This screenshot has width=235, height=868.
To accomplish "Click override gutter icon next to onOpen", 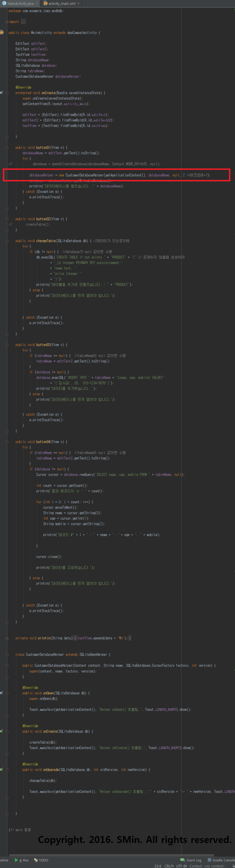I will (2, 693).
